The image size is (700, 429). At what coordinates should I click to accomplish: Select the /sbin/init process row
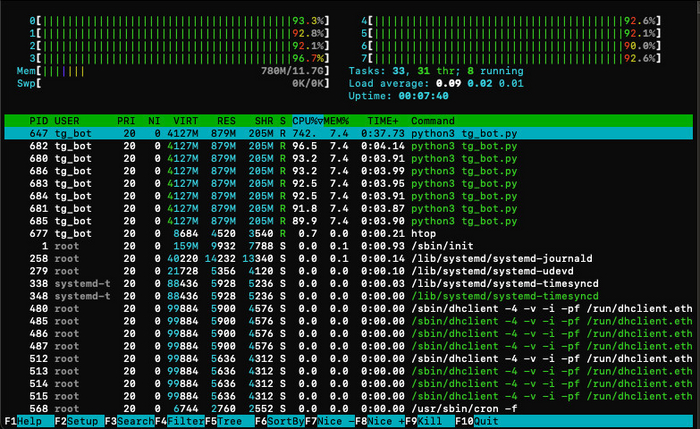pyautogui.click(x=349, y=245)
